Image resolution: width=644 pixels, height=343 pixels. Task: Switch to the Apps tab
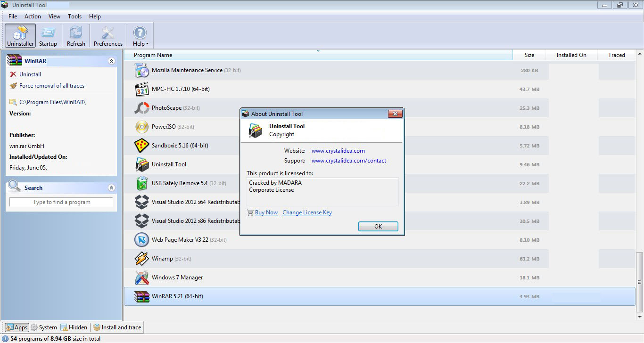point(17,327)
